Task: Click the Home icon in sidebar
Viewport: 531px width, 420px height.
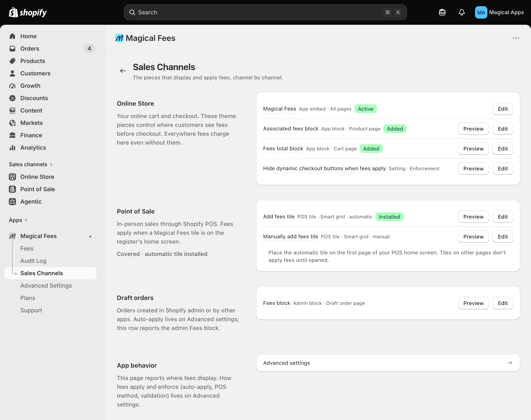Action: [x=13, y=36]
